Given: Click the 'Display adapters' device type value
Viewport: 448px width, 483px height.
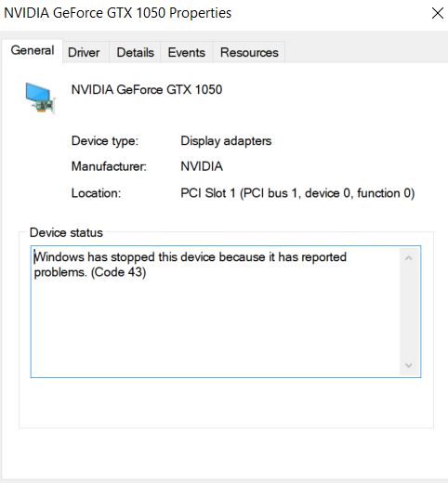Looking at the screenshot, I should (226, 141).
